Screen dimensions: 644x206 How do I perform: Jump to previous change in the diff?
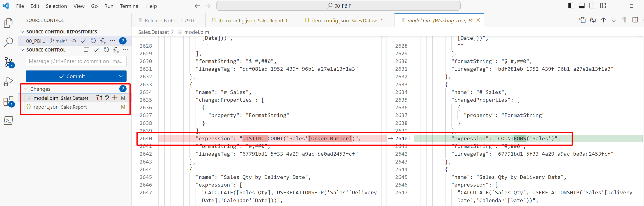603,20
